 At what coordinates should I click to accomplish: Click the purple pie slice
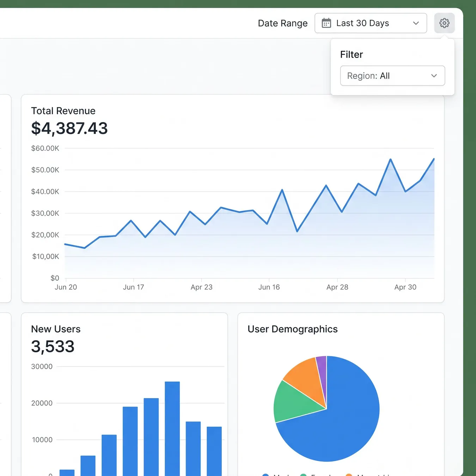322,374
